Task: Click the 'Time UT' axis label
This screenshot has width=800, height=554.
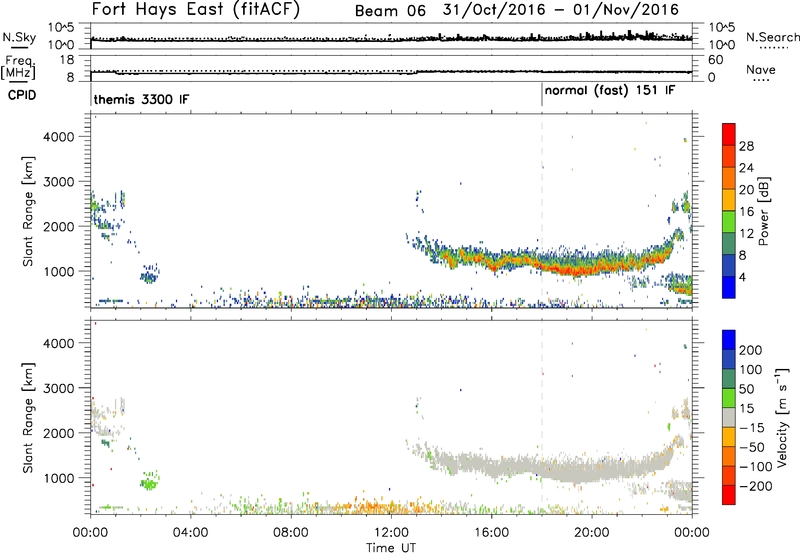Action: click(x=391, y=547)
